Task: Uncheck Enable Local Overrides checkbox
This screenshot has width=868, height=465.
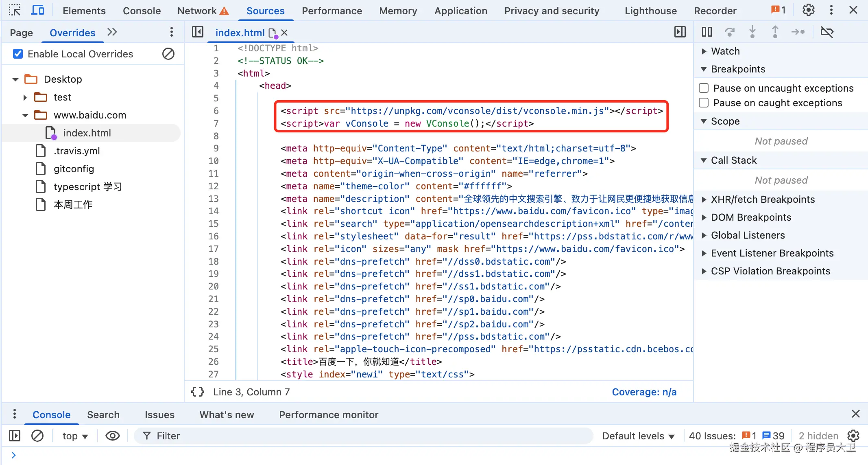Action: click(18, 54)
